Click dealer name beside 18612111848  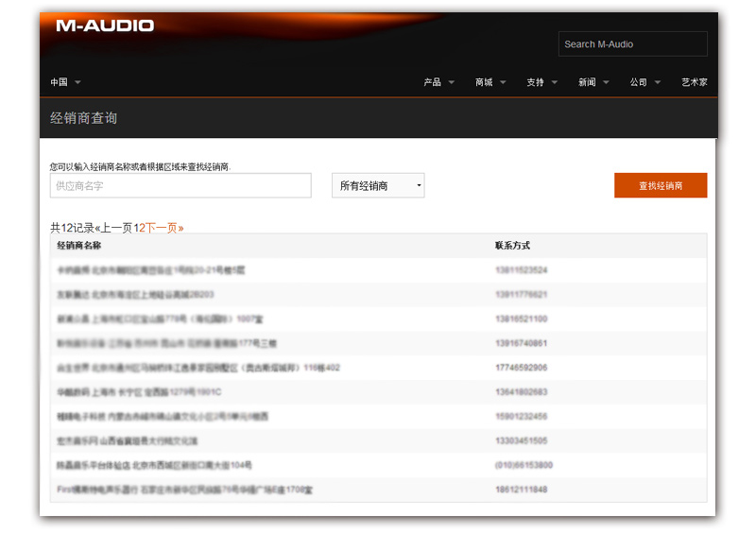184,490
